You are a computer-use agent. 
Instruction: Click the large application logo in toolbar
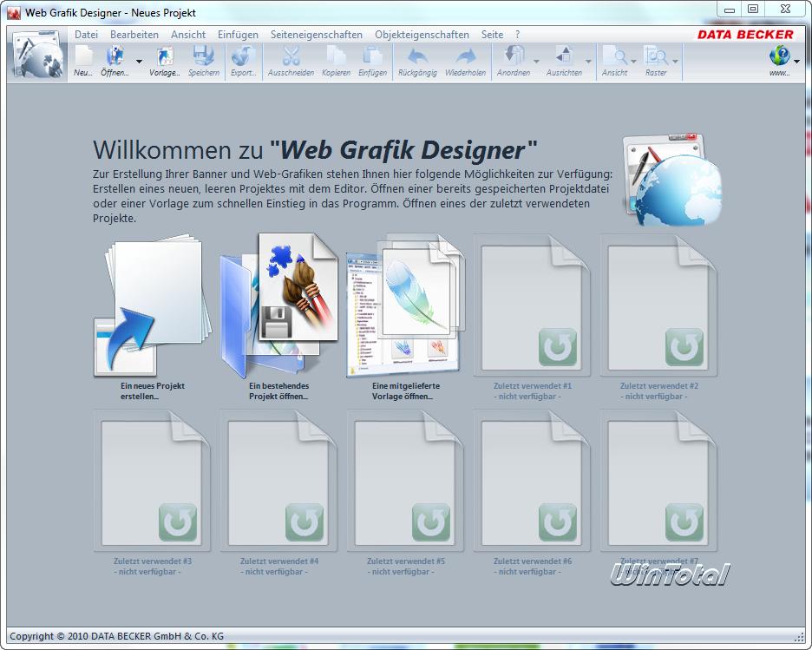(x=38, y=55)
